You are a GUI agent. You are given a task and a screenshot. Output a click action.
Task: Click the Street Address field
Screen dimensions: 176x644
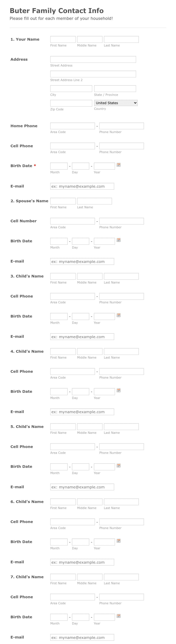(93, 59)
